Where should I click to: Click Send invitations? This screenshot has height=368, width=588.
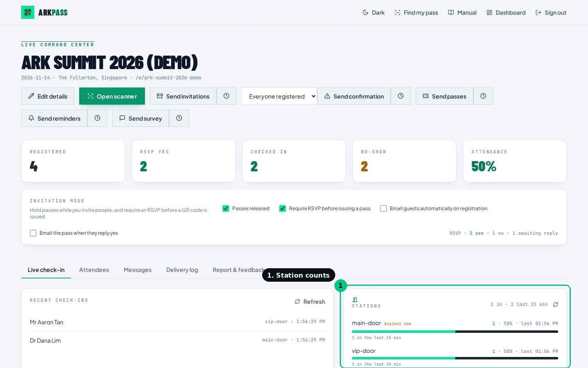click(183, 96)
